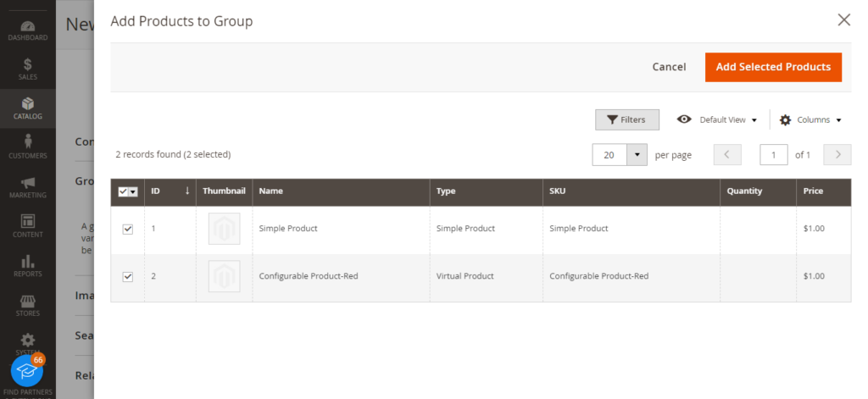Open the per page count dropdown arrow

coord(637,155)
